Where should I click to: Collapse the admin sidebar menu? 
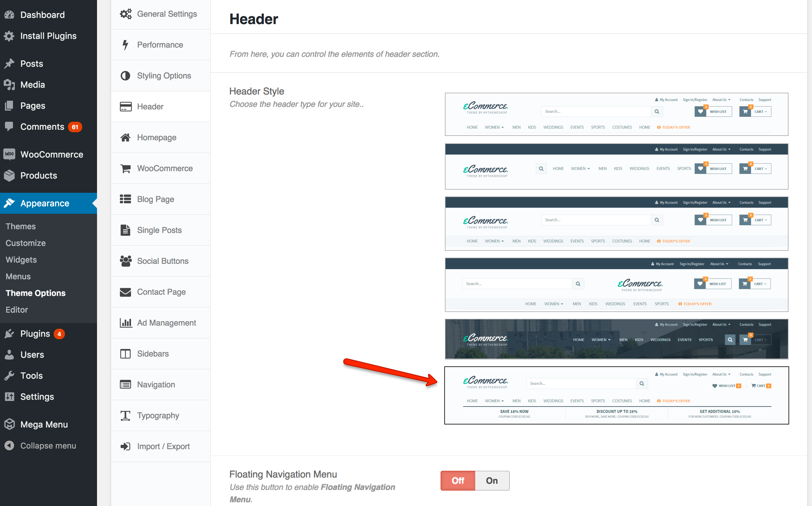click(x=48, y=445)
